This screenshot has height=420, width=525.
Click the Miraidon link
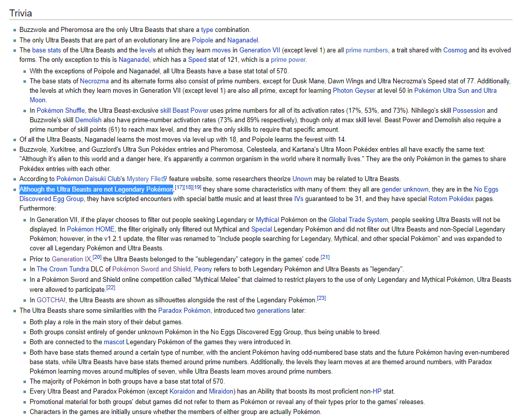tap(221, 392)
